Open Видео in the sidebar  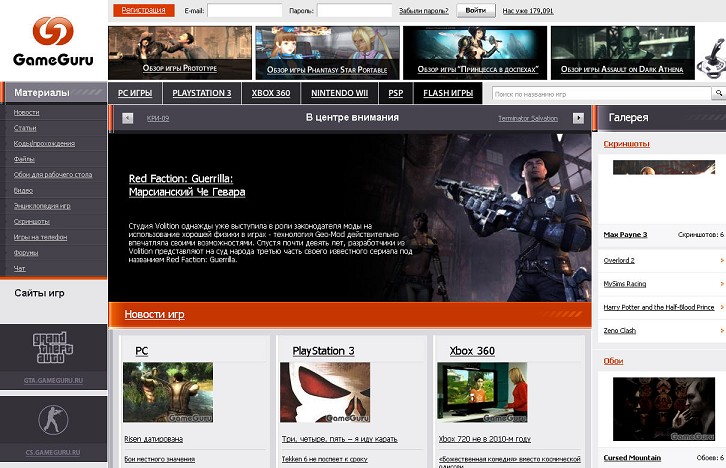[23, 190]
